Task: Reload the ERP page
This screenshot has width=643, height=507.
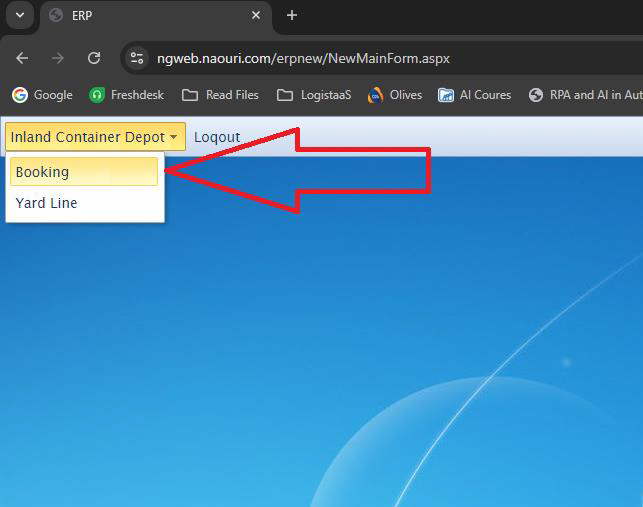Action: click(94, 58)
